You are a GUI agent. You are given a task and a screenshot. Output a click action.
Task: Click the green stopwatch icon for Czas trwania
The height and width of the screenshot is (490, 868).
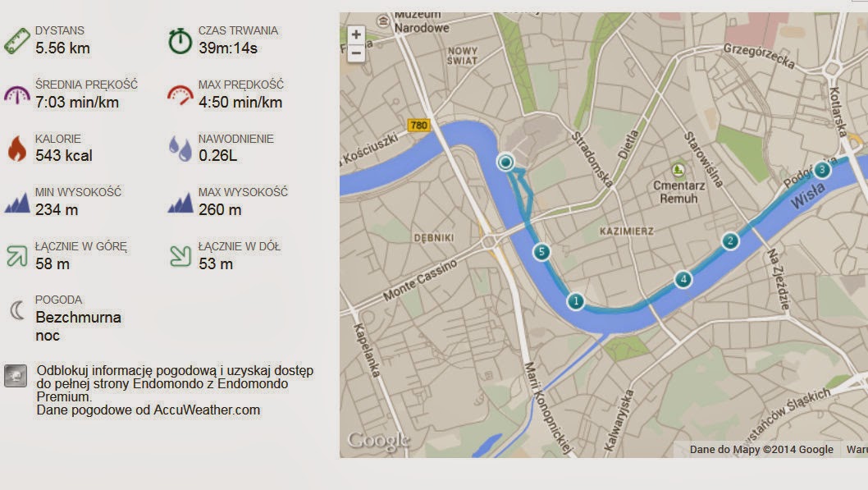(x=180, y=40)
